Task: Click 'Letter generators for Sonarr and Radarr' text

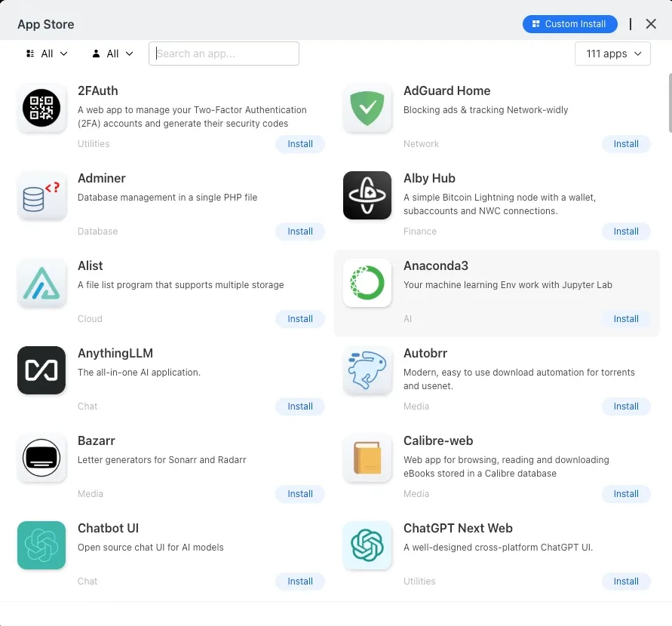Action: tap(161, 459)
